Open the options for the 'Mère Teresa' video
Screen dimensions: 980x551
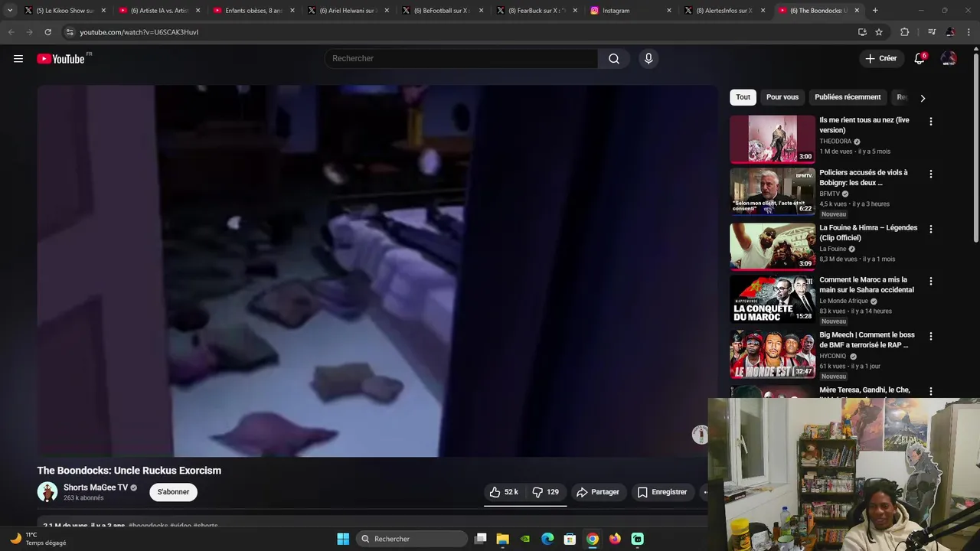click(931, 392)
